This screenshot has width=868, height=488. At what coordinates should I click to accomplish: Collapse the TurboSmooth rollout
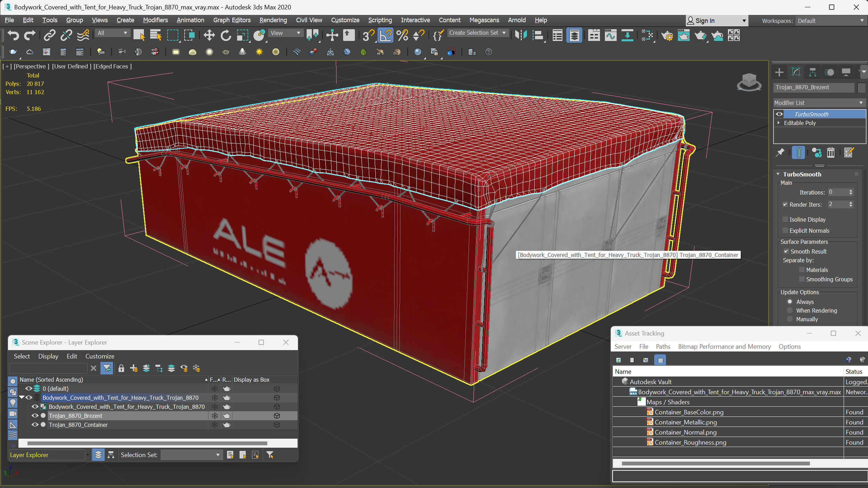(x=778, y=174)
